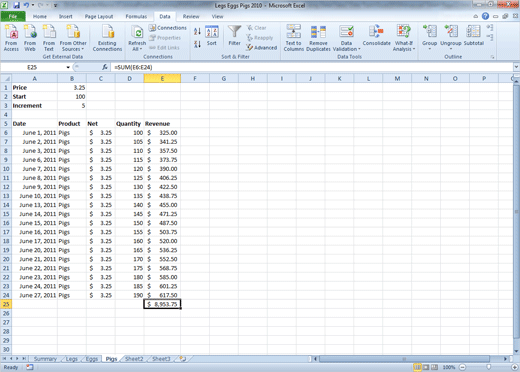Sort Z to A descending

pyautogui.click(x=197, y=44)
